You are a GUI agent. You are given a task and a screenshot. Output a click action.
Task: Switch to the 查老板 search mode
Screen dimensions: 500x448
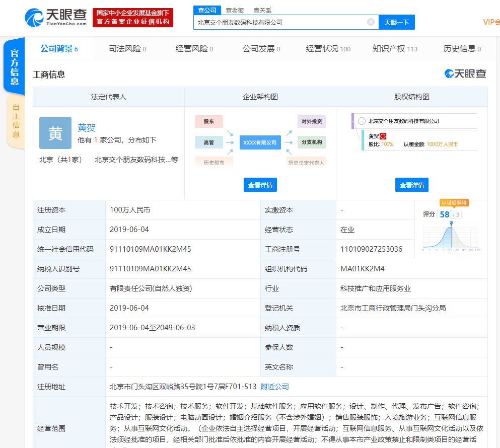point(235,10)
